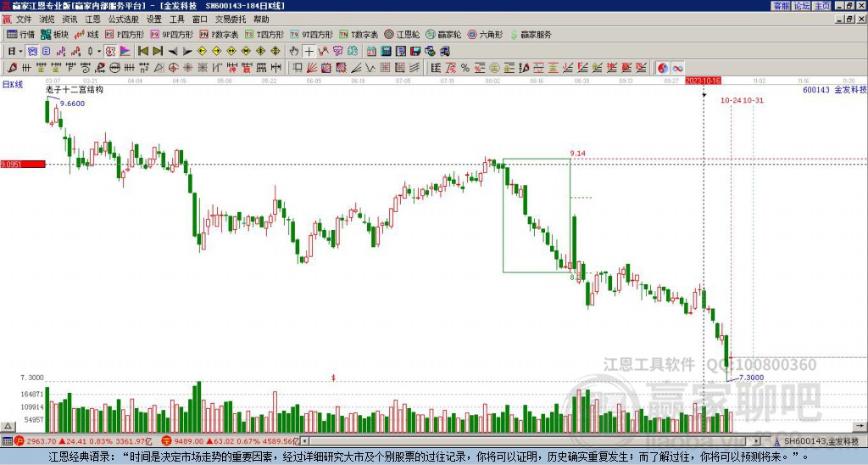Click the black right arrow icon
The width and height of the screenshot is (868, 465).
[x=187, y=52]
